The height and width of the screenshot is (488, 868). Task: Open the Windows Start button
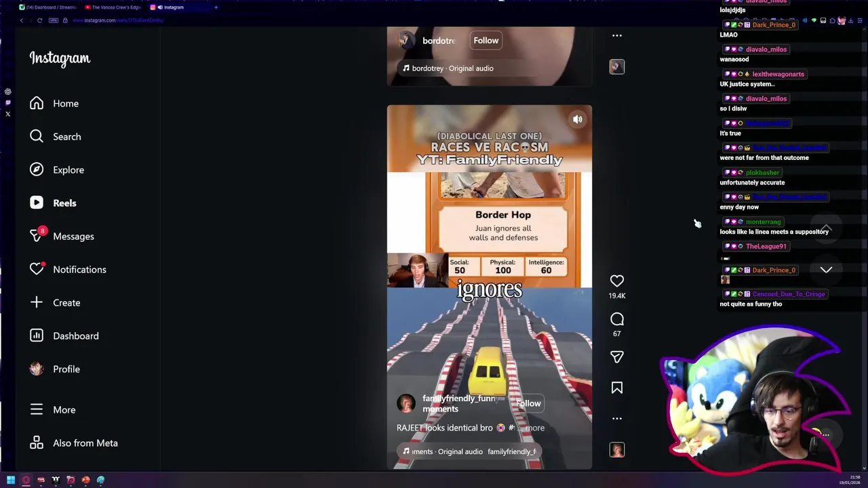(10, 480)
